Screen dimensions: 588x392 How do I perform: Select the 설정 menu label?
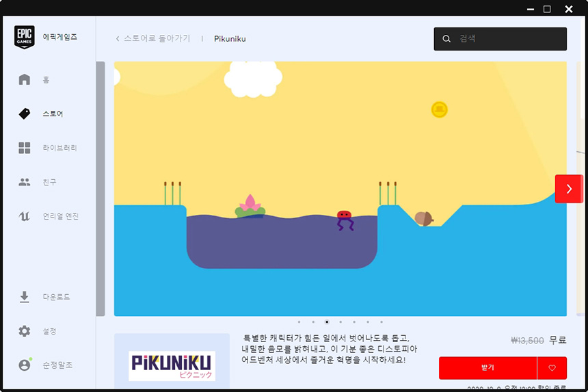point(49,331)
